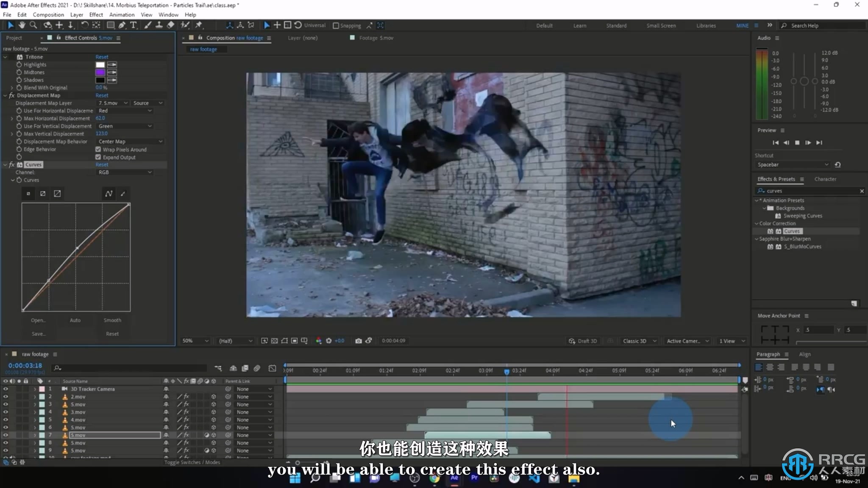Select the Eraser tool
The image size is (868, 488).
(170, 25)
